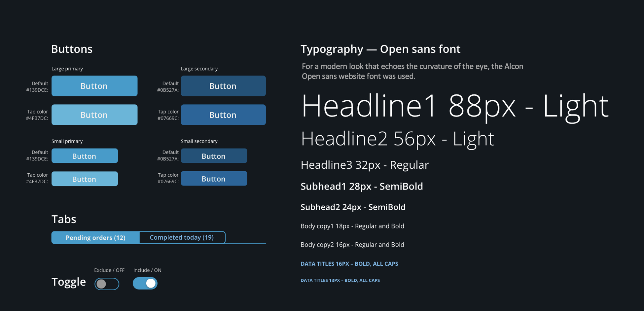The width and height of the screenshot is (644, 311).
Task: Click the Large secondary tap color Button
Action: coord(223,115)
